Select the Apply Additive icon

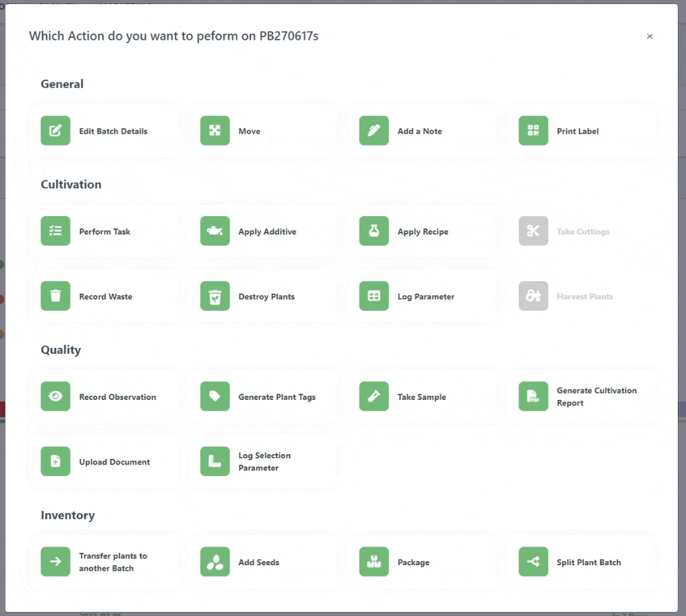[x=215, y=231]
